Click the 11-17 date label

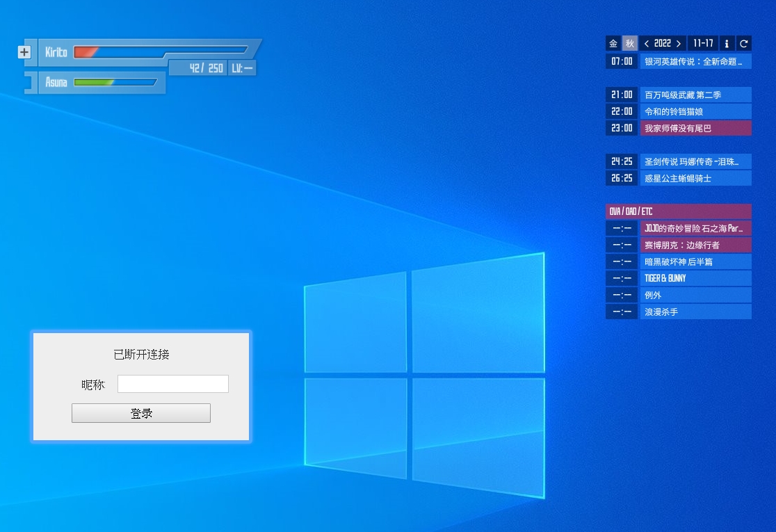[x=703, y=44]
